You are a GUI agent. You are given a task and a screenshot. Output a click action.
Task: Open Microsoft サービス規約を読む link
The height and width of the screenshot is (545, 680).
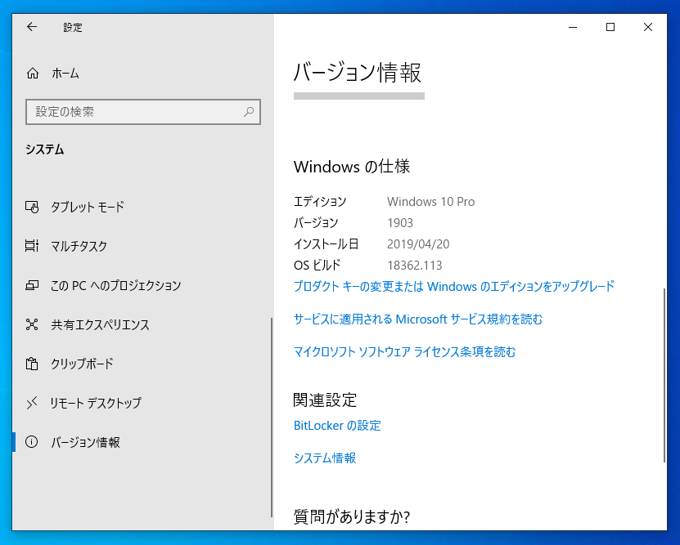click(x=418, y=319)
